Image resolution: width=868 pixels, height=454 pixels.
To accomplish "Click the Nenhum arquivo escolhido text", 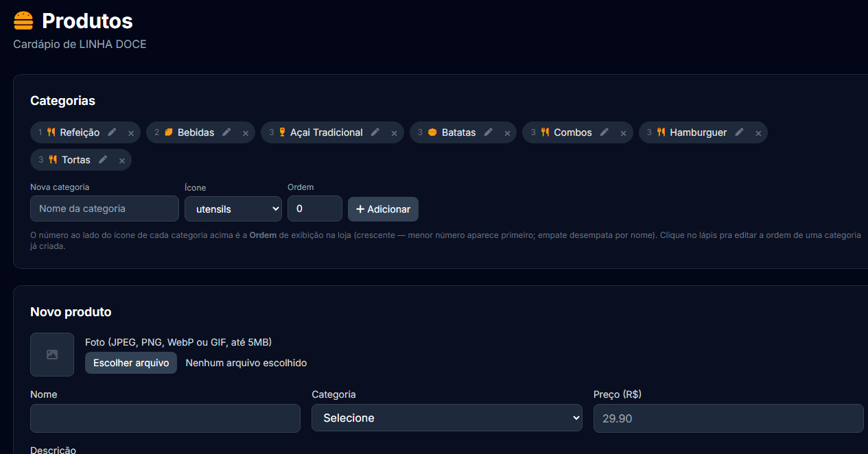I will tap(246, 363).
